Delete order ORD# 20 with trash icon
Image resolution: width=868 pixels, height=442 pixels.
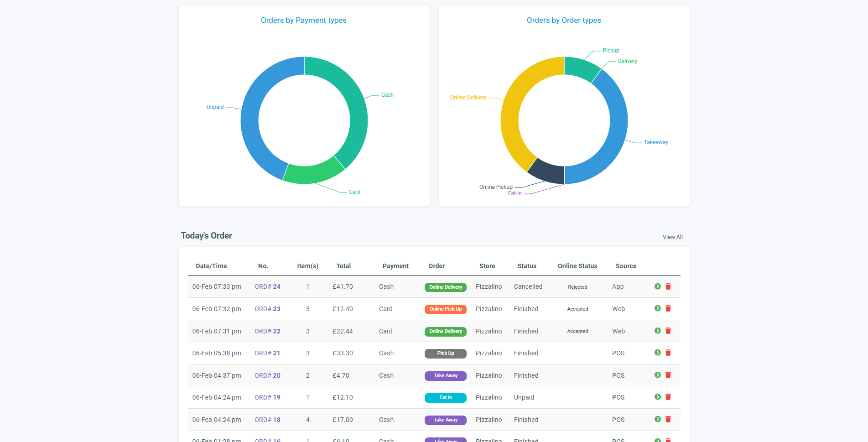pyautogui.click(x=668, y=375)
